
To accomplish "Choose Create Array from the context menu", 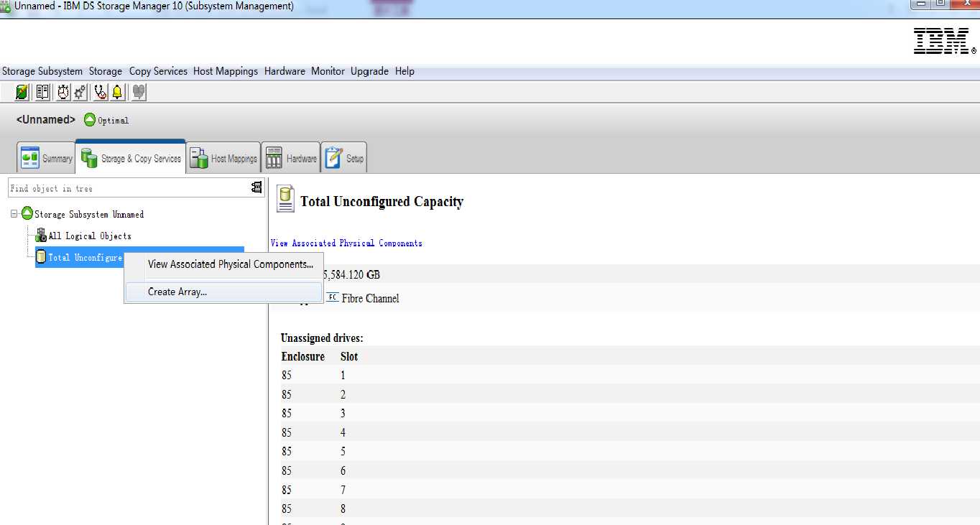I will point(223,292).
